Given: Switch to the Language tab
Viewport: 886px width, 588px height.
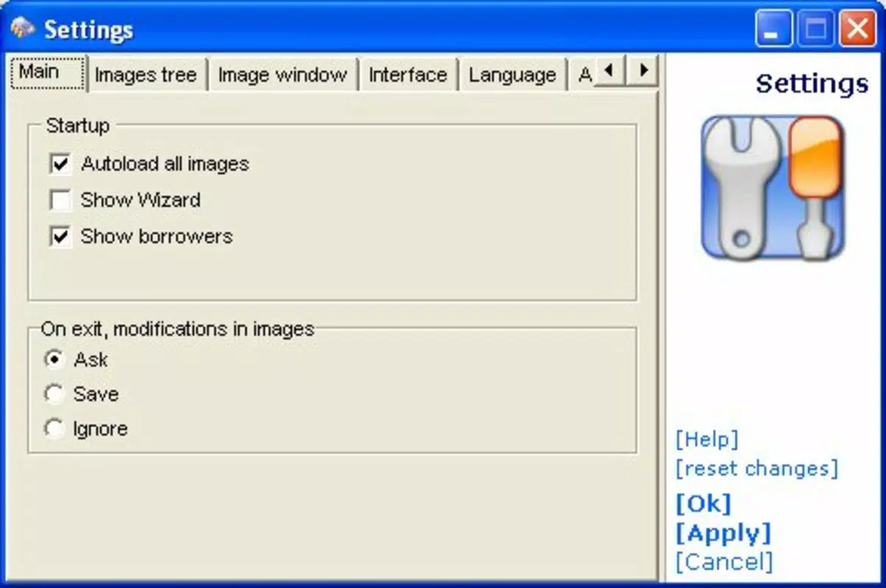Looking at the screenshot, I should 512,75.
